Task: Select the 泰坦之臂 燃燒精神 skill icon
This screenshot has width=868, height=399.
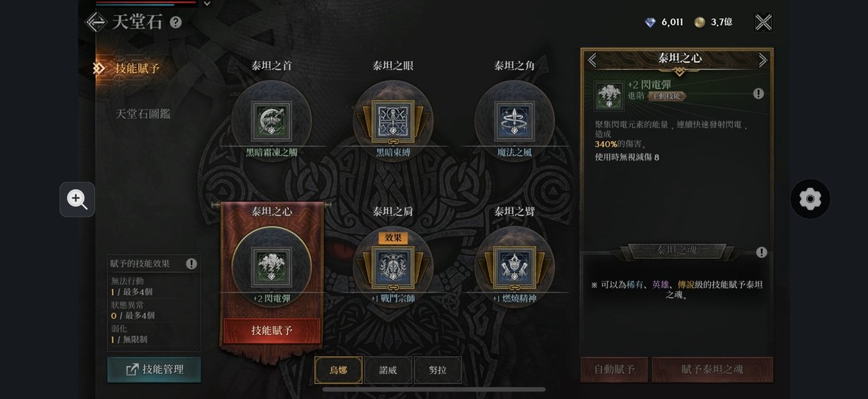Action: click(x=514, y=267)
